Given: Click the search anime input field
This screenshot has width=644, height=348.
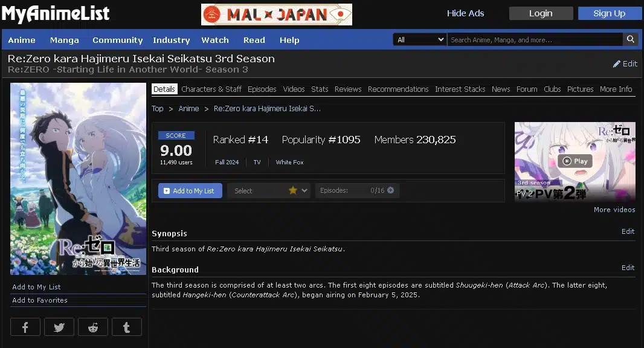Looking at the screenshot, I should click(535, 39).
